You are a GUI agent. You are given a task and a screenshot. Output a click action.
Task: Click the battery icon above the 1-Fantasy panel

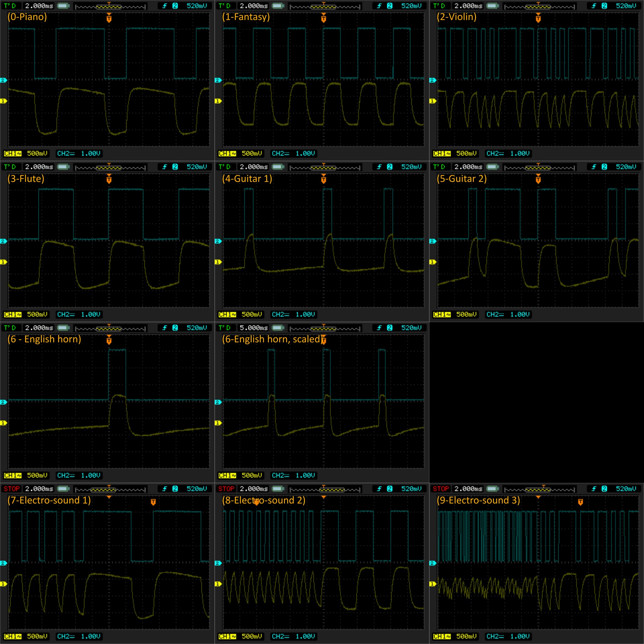pyautogui.click(x=278, y=6)
